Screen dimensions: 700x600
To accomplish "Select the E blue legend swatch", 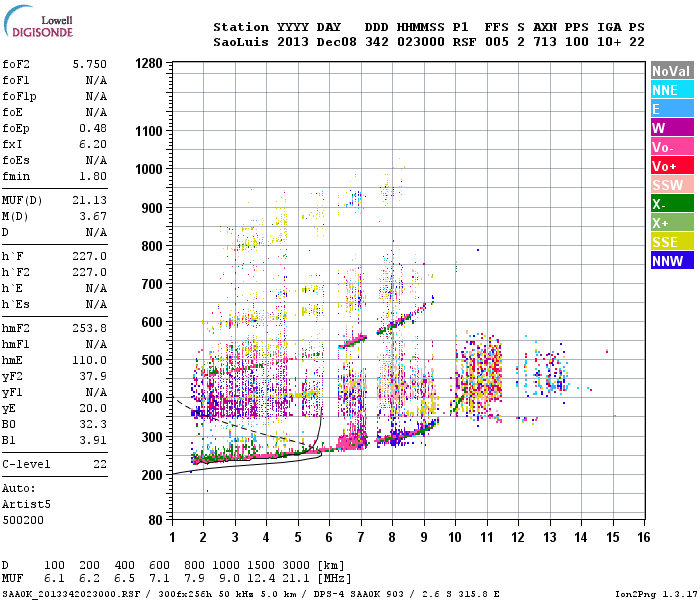I will (x=672, y=109).
